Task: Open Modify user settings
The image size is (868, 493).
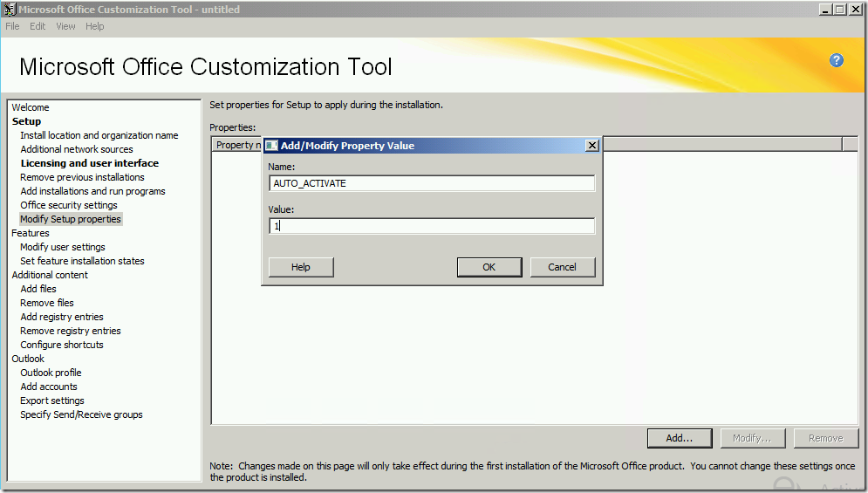Action: [x=63, y=247]
